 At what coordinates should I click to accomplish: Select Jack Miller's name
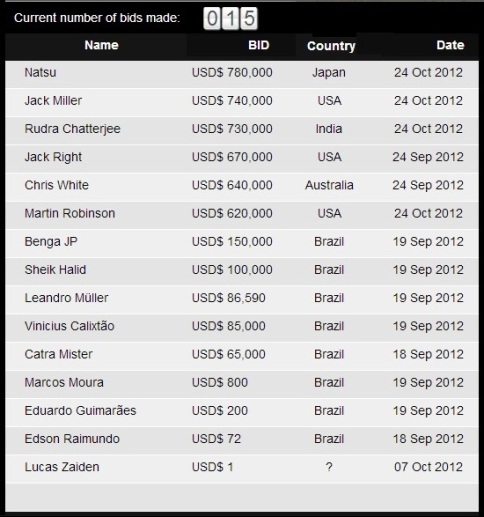[53, 101]
